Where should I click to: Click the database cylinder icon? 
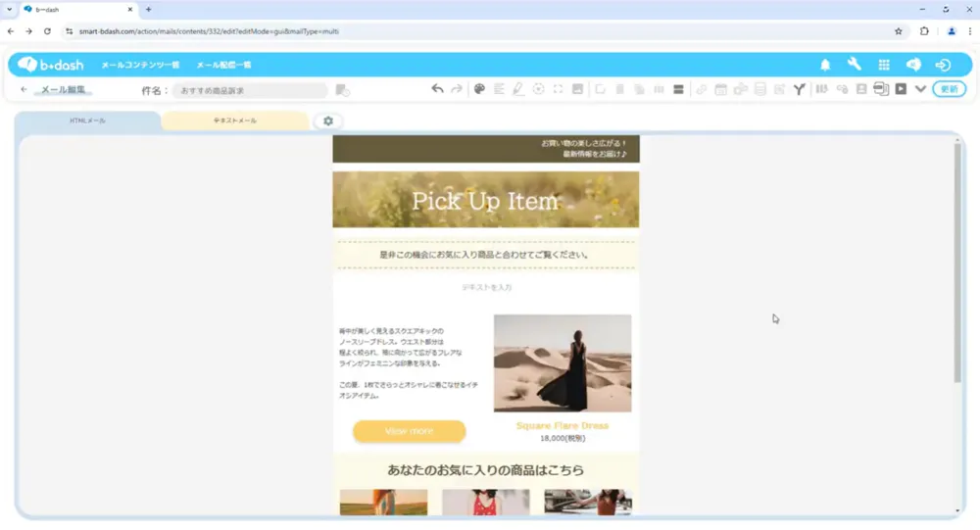click(x=760, y=89)
